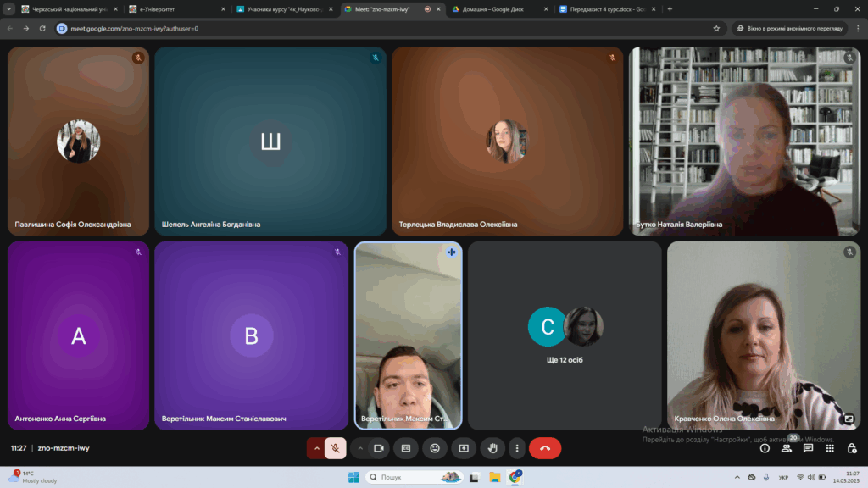This screenshot has width=868, height=488.
Task: Click the Windows taskbar search box
Action: click(x=415, y=477)
